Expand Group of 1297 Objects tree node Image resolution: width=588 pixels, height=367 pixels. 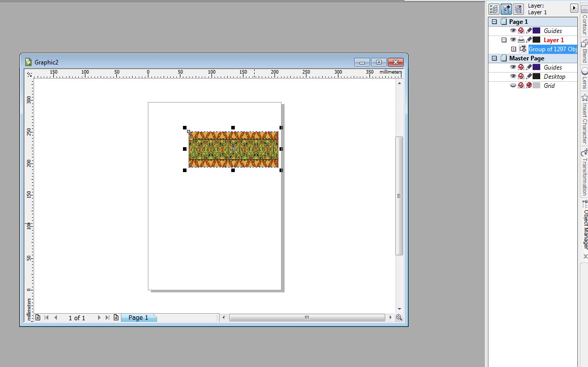(514, 49)
